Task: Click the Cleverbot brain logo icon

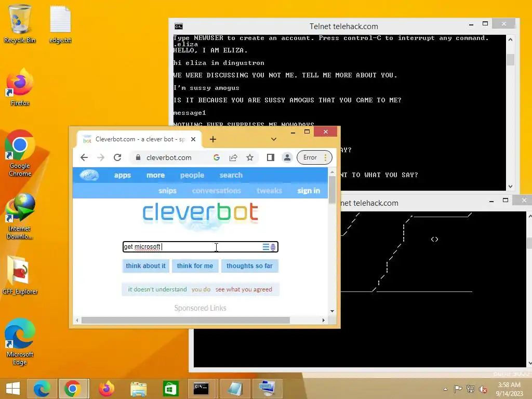Action: click(89, 175)
